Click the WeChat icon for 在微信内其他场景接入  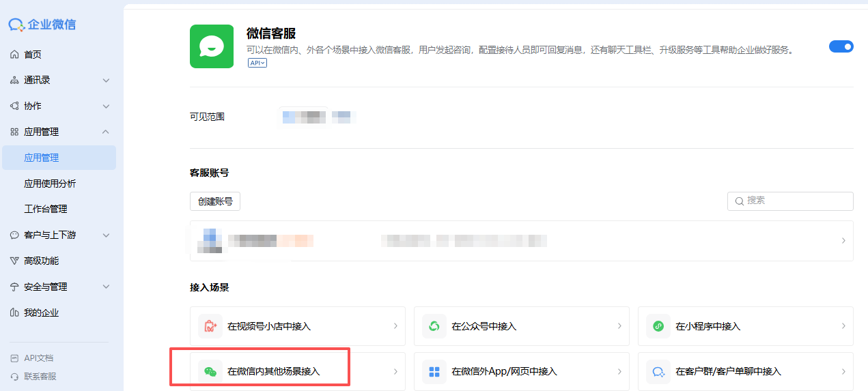click(x=210, y=372)
